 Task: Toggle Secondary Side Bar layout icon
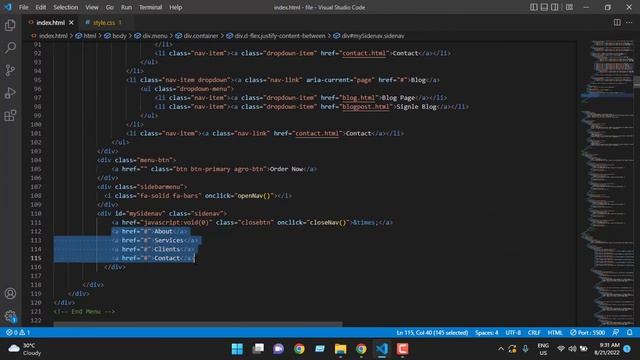pos(555,7)
